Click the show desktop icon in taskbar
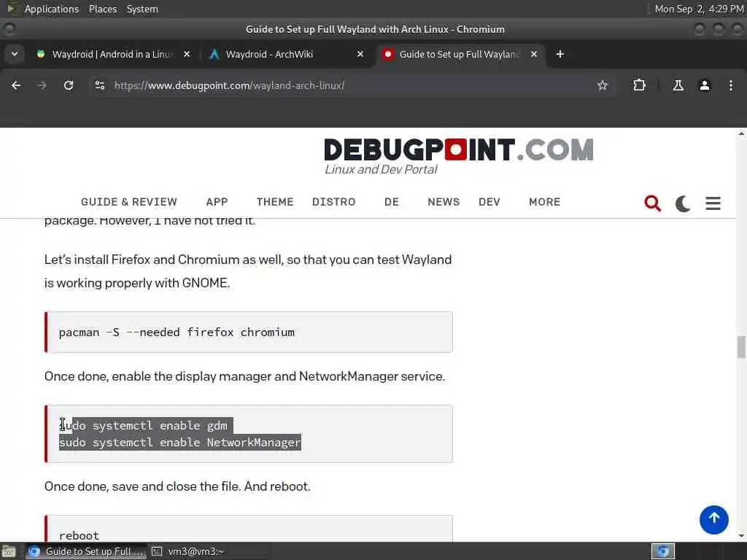Screen dimensions: 747x560 (x=9, y=551)
